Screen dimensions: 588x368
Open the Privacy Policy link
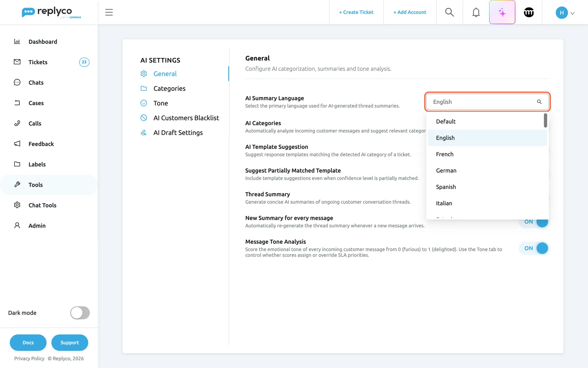[29, 359]
